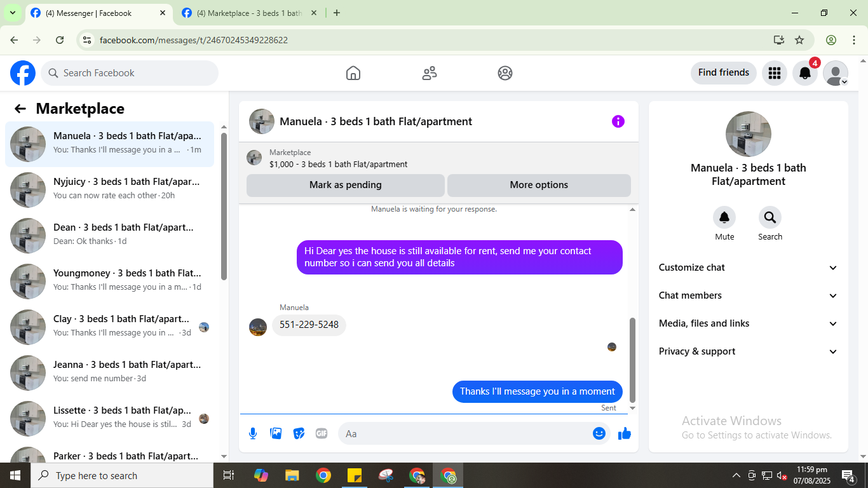Open Dean conversation in the list
The image size is (868, 488).
click(x=110, y=236)
